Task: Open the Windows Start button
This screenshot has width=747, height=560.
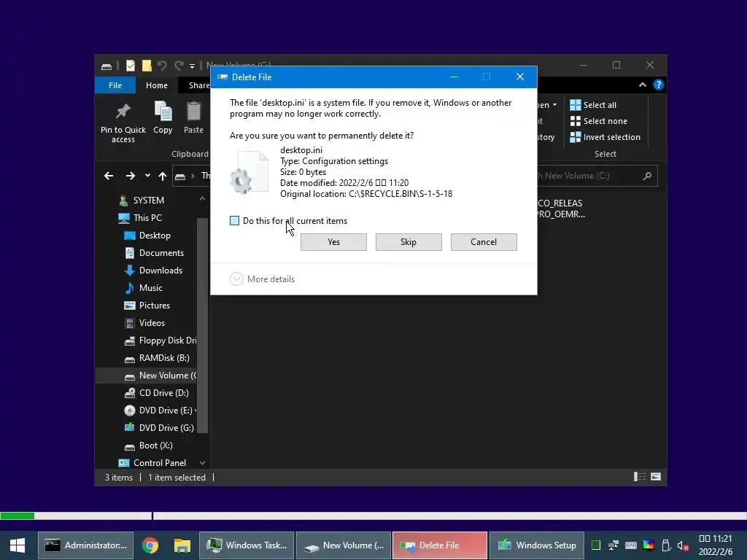Action: tap(18, 545)
